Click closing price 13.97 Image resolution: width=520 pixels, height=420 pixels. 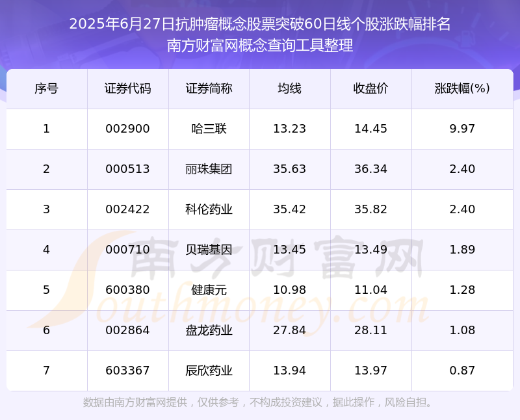(x=370, y=371)
